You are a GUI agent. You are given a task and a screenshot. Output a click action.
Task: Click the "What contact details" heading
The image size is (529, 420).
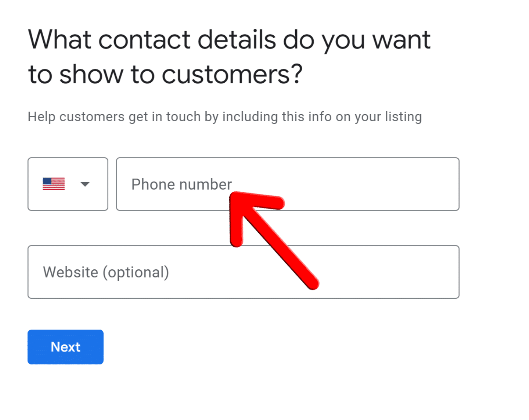click(229, 40)
